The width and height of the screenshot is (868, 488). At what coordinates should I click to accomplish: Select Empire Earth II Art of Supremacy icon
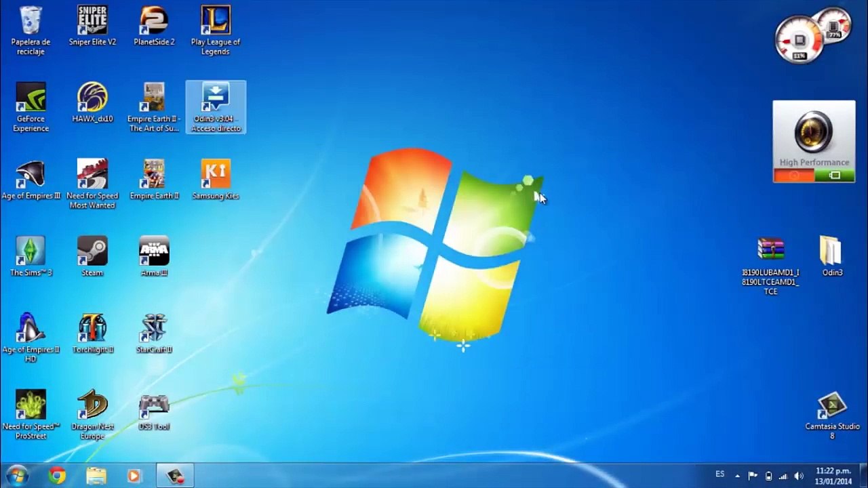click(x=154, y=107)
